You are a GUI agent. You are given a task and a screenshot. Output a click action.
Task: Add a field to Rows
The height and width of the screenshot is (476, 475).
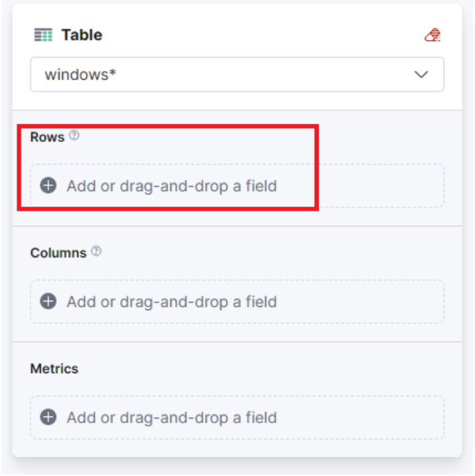pyautogui.click(x=171, y=185)
